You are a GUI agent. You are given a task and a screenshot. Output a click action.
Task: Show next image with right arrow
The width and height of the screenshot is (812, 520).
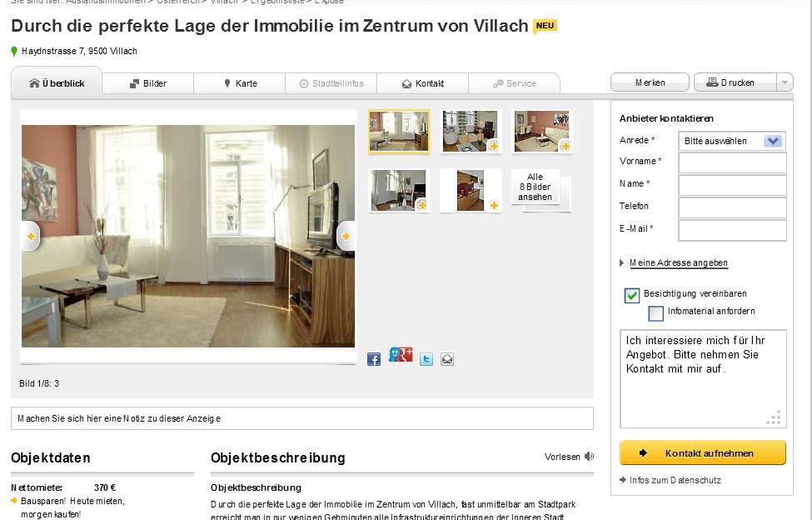tap(346, 236)
